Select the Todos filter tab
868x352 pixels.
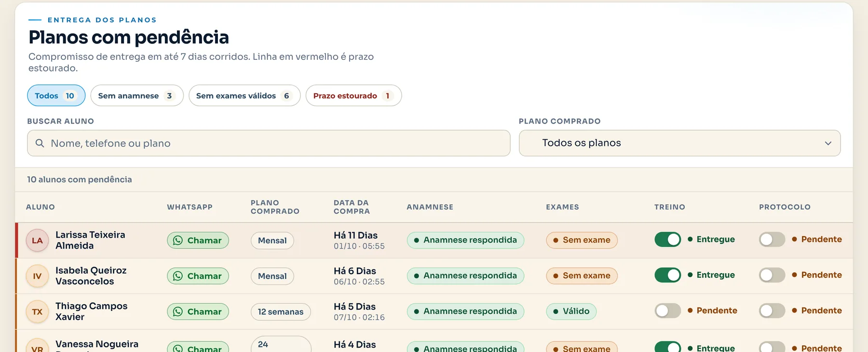point(56,96)
